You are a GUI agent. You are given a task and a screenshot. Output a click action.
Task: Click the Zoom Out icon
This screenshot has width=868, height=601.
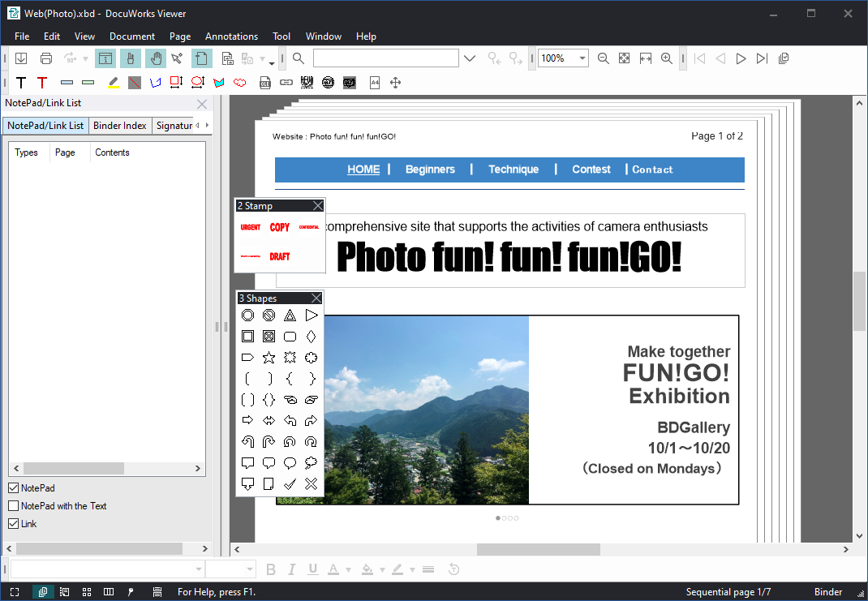coord(604,58)
